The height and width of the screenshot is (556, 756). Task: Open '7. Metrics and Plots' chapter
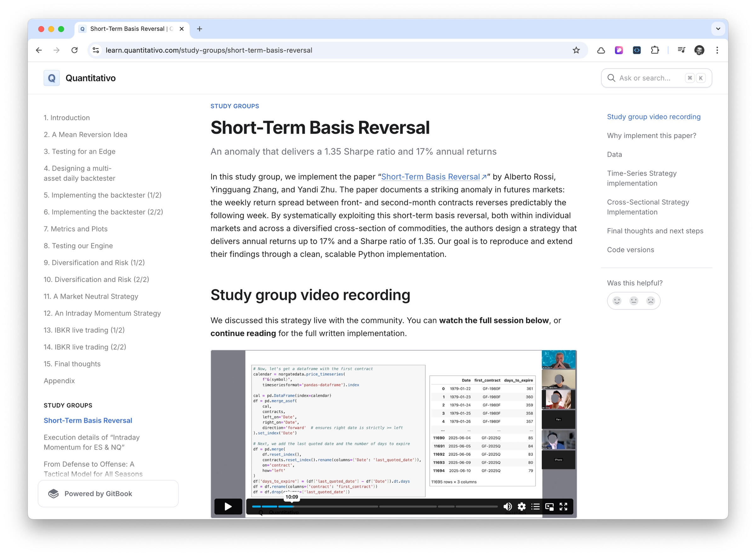click(x=75, y=229)
